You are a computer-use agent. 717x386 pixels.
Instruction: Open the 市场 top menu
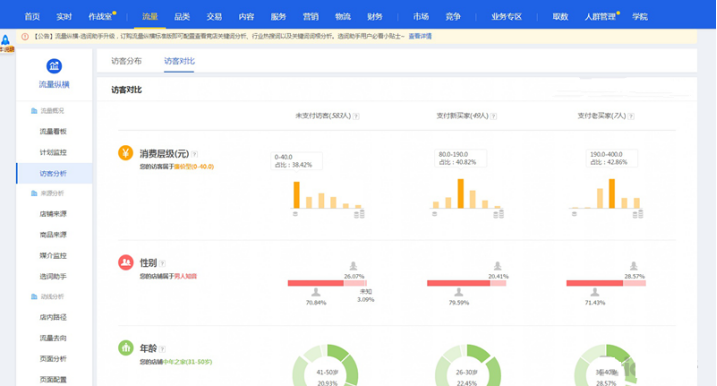pyautogui.click(x=421, y=16)
